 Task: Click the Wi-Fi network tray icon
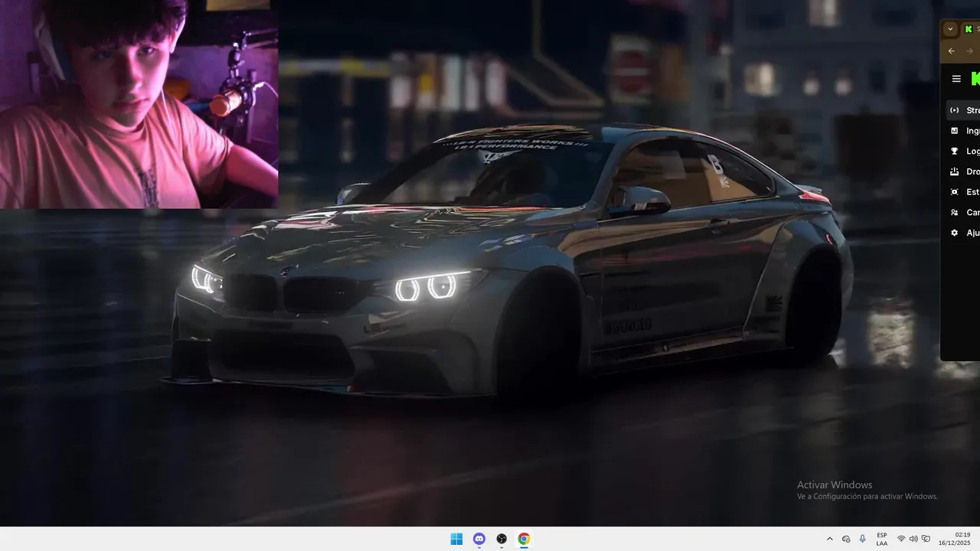pos(901,539)
